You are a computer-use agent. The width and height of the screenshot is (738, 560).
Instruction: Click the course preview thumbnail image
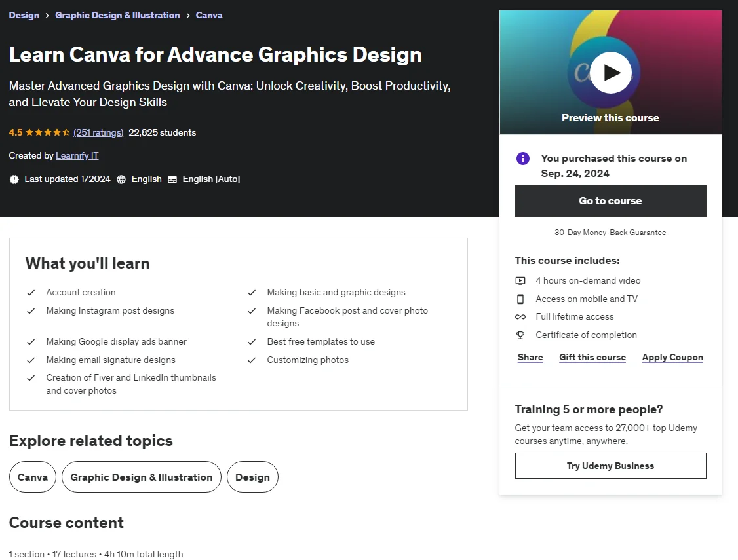click(610, 73)
